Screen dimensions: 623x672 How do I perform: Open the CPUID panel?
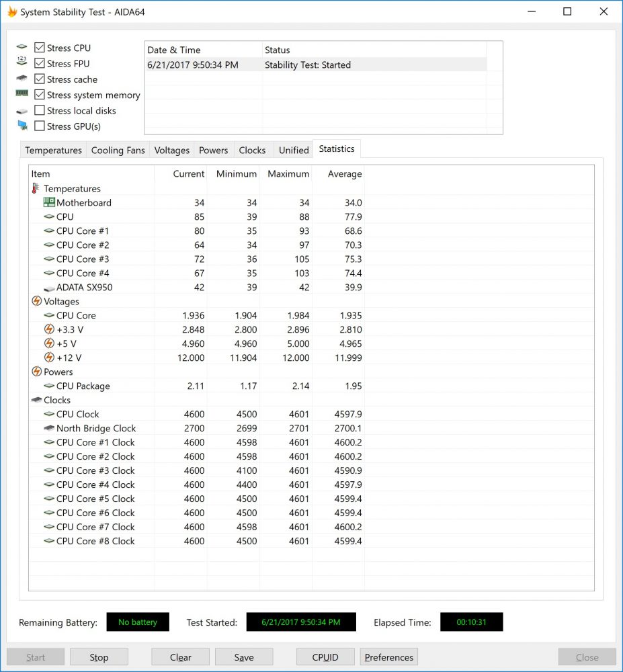(325, 657)
